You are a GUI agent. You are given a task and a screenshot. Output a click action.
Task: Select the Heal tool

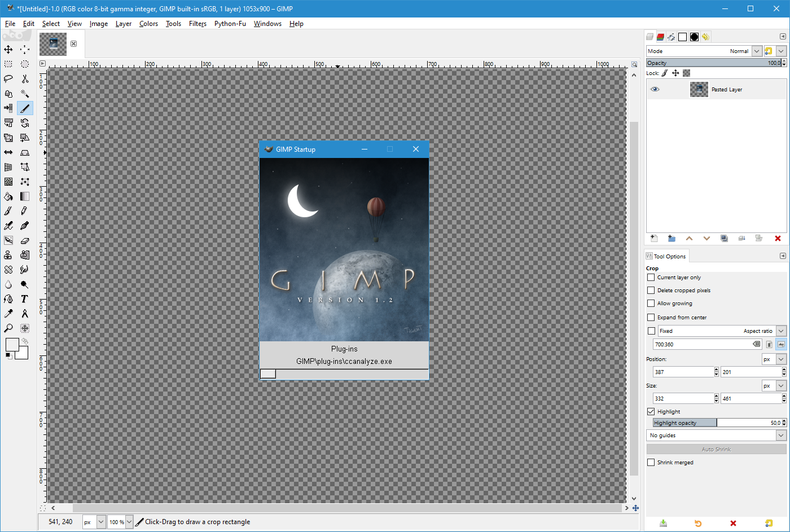8,270
